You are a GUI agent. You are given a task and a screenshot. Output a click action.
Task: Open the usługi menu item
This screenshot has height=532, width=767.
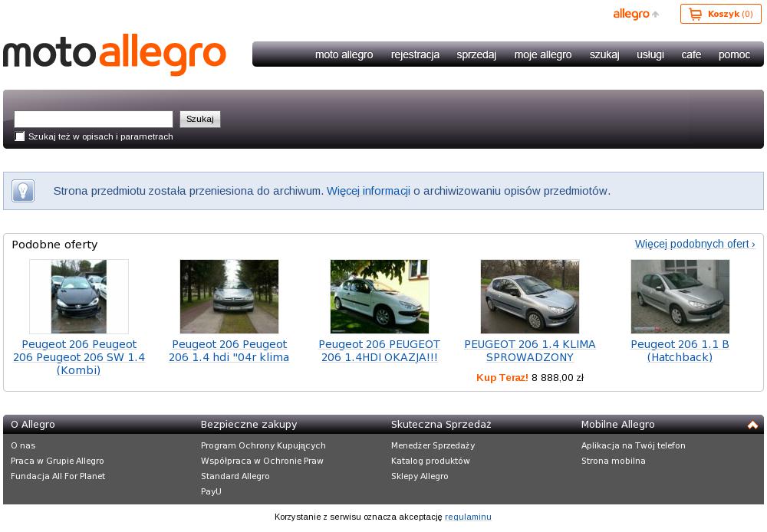point(650,54)
